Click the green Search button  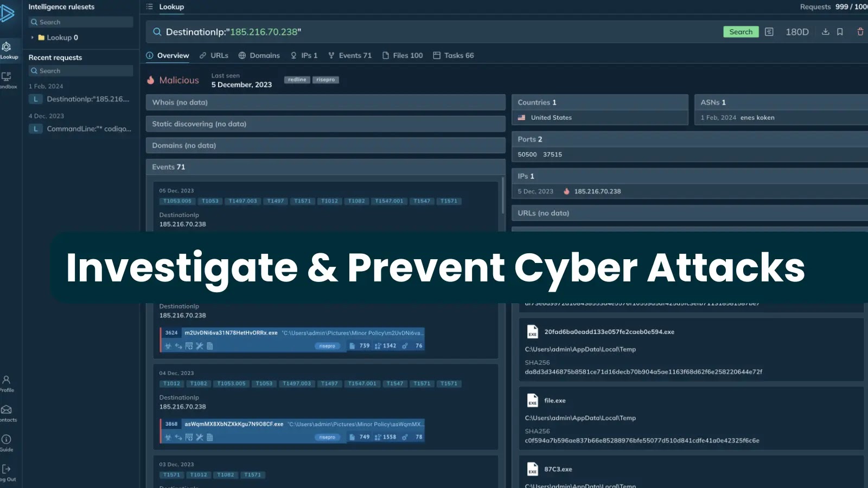[x=741, y=31]
